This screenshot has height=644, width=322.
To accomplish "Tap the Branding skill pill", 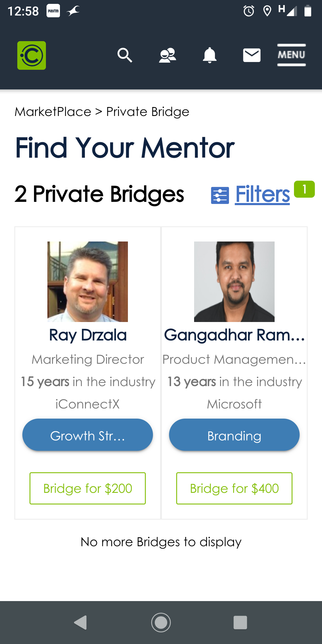I will 234,435.
